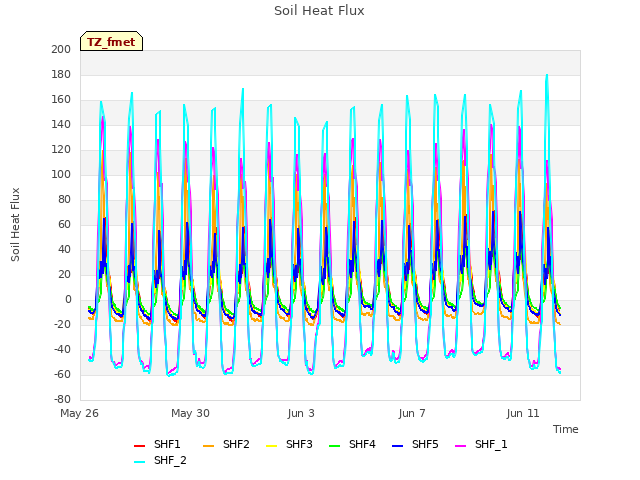The width and height of the screenshot is (640, 480).
Task: Click the blue SHF5 legend color marker
Action: (398, 446)
